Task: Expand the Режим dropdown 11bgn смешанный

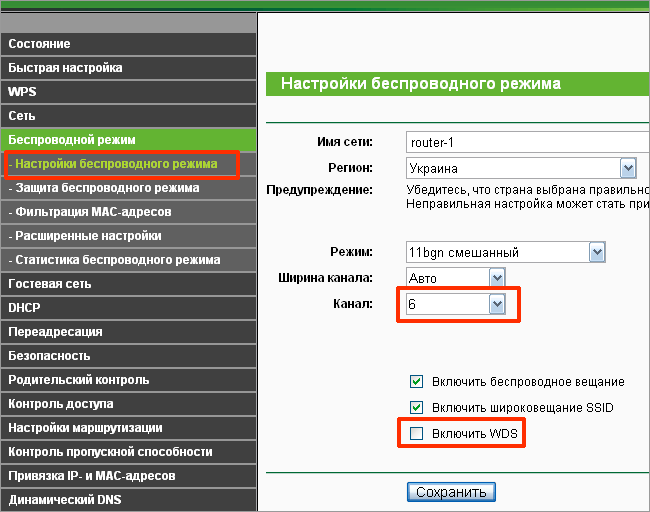Action: click(506, 252)
